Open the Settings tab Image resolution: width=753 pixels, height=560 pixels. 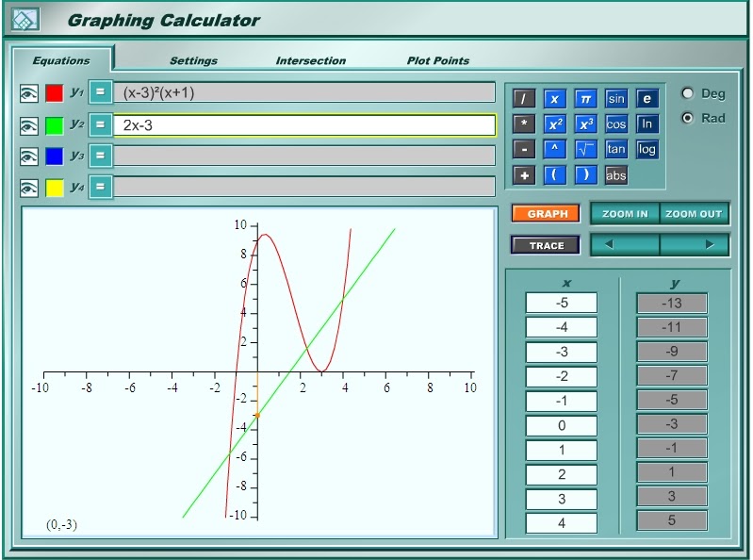click(193, 60)
